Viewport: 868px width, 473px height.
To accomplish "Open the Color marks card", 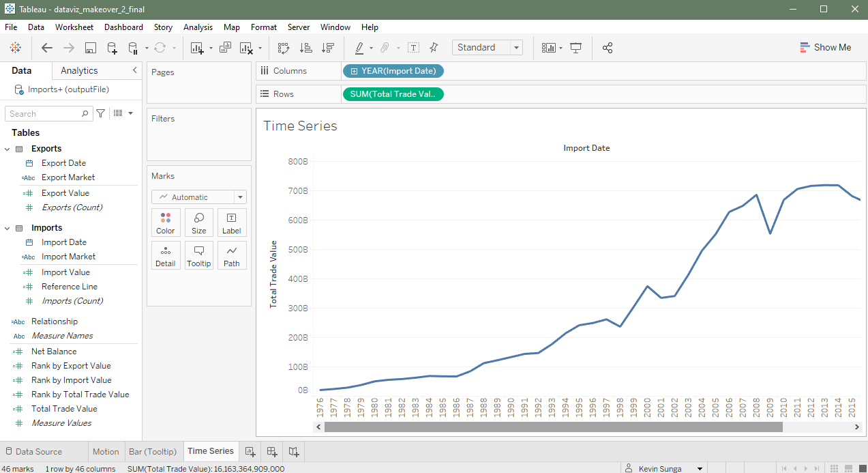I will pos(166,223).
